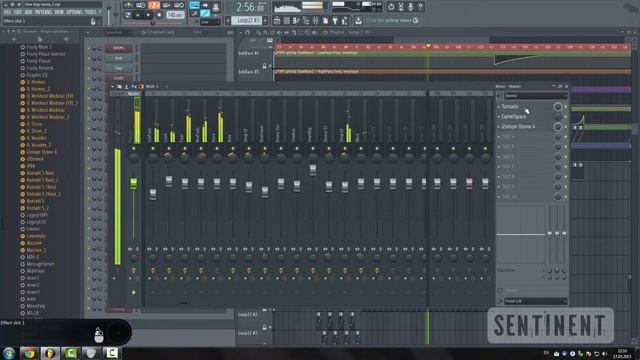Click the 'Click for online news' link
This screenshot has width=640, height=360.
(x=389, y=20)
